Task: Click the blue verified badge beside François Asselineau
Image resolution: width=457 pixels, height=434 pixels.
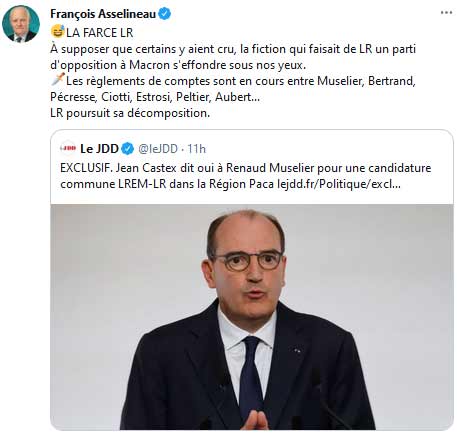Action: [x=165, y=14]
